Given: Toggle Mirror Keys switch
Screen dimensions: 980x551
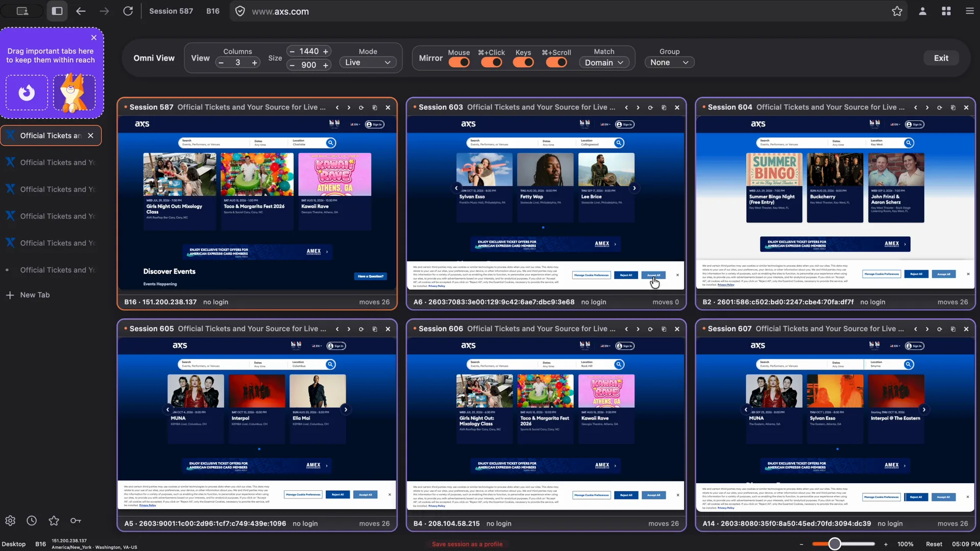Looking at the screenshot, I should pos(523,62).
